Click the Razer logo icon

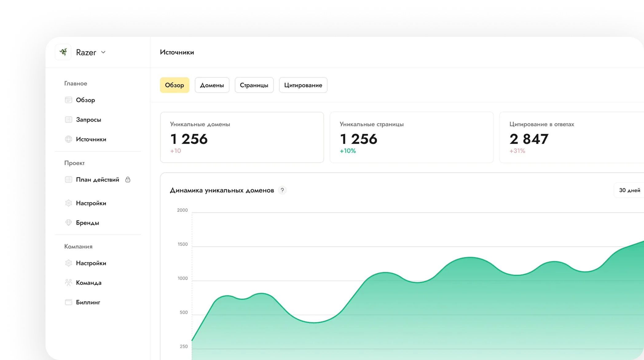point(63,52)
